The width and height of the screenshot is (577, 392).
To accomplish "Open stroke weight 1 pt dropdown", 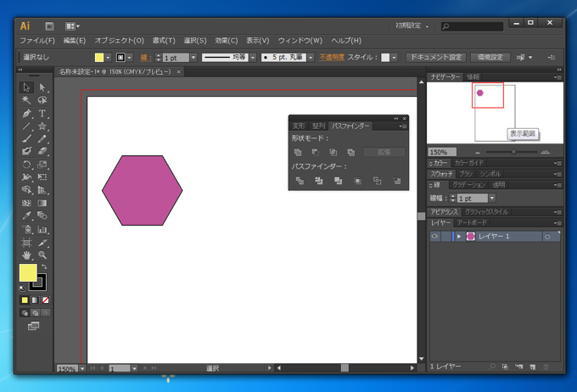I will (193, 58).
